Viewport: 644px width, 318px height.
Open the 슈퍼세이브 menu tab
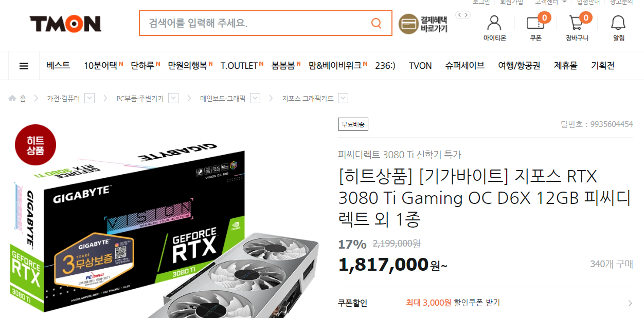point(465,66)
